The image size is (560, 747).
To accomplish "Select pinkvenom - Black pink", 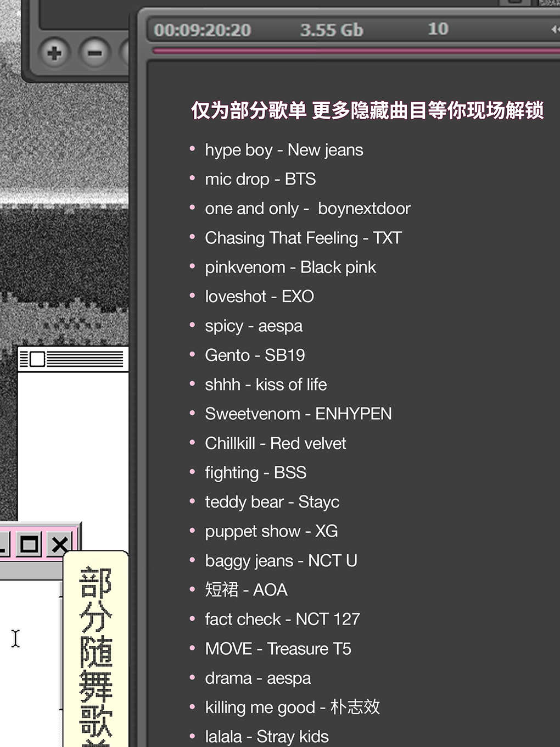I will (x=290, y=267).
